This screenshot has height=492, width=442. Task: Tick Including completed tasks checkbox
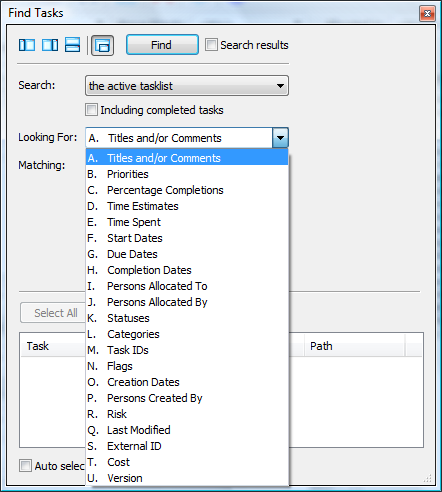coord(91,110)
